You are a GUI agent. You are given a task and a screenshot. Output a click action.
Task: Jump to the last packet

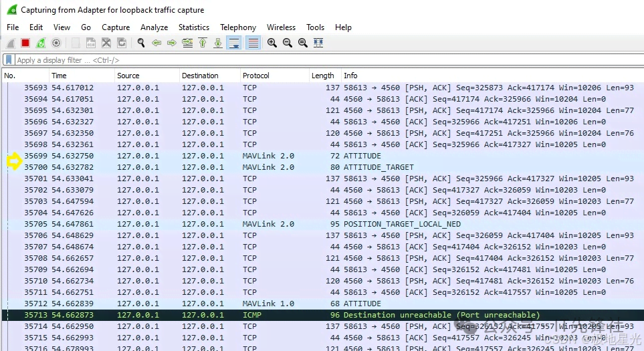pos(218,43)
